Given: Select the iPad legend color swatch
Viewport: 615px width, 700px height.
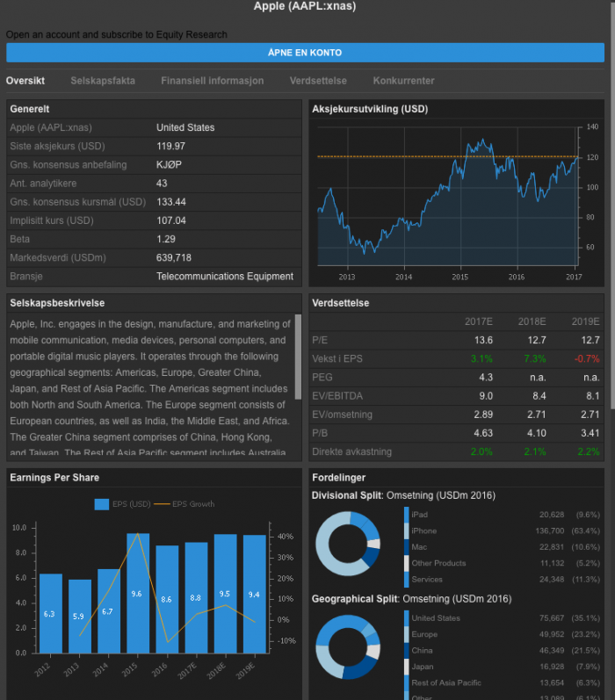Looking at the screenshot, I should tap(407, 515).
